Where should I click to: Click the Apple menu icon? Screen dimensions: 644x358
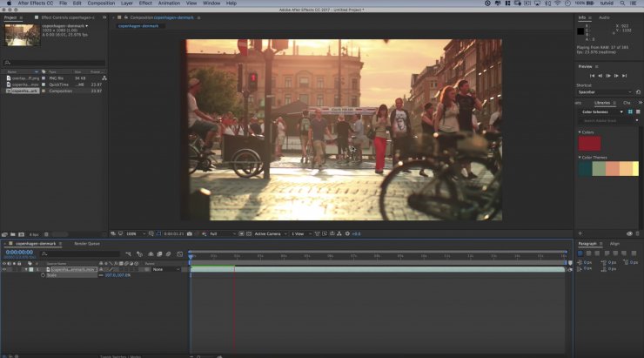pos(9,3)
